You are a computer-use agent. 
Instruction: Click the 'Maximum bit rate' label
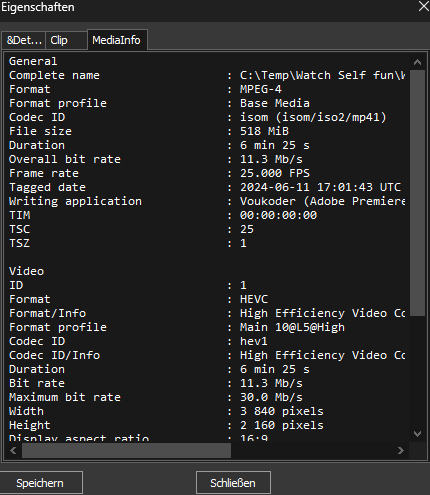pos(65,397)
